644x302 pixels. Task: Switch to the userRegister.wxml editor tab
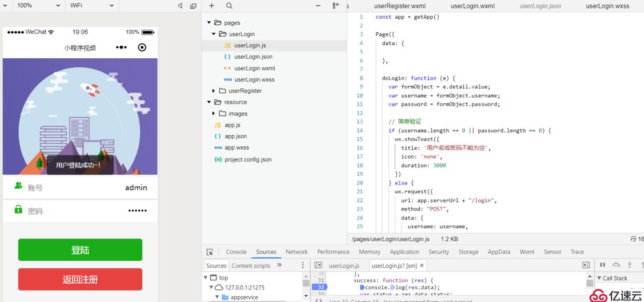coord(400,6)
